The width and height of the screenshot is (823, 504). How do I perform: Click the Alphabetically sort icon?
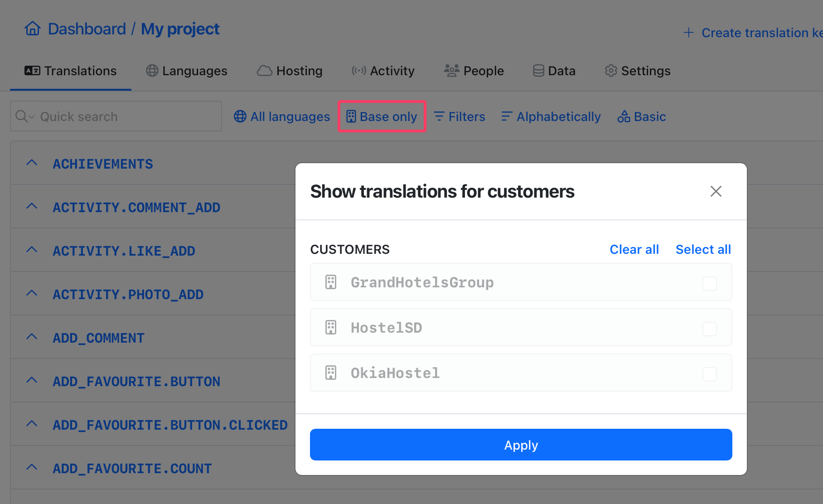pos(507,116)
